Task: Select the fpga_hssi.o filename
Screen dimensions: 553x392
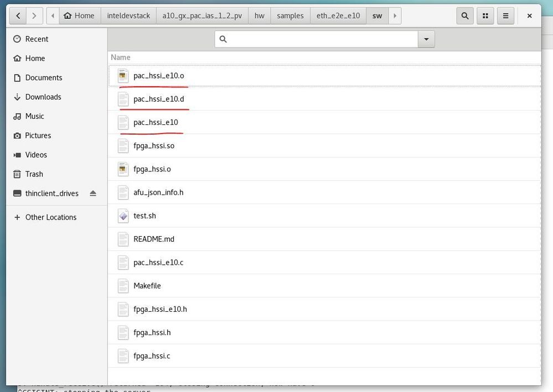Action: point(152,169)
